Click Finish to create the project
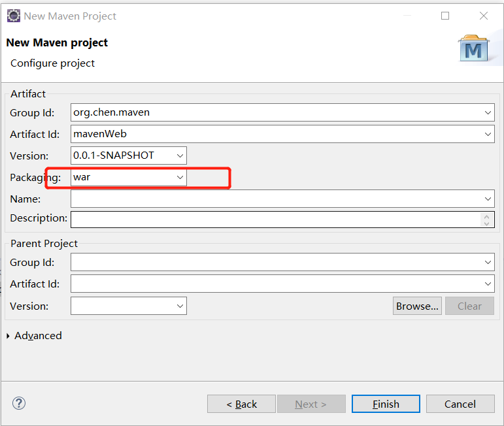 click(x=386, y=404)
